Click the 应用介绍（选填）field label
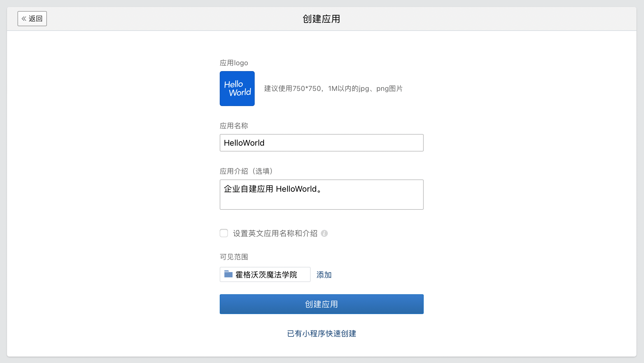The width and height of the screenshot is (644, 363). click(246, 171)
